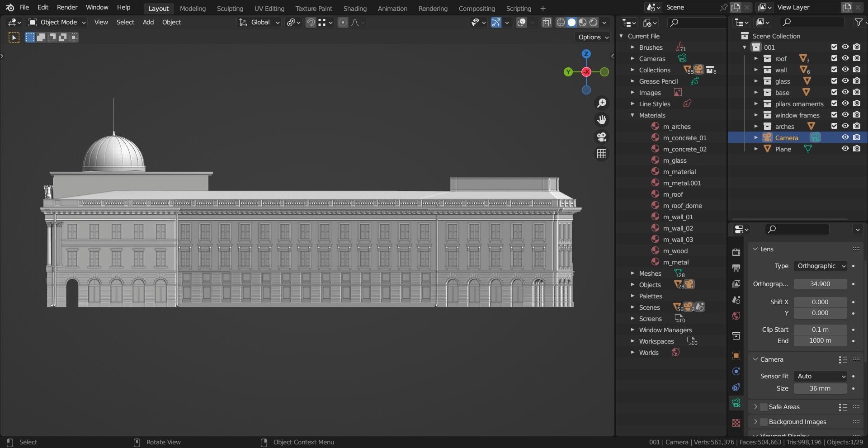
Task: Open Sensor Fit Auto dropdown
Action: pyautogui.click(x=820, y=376)
